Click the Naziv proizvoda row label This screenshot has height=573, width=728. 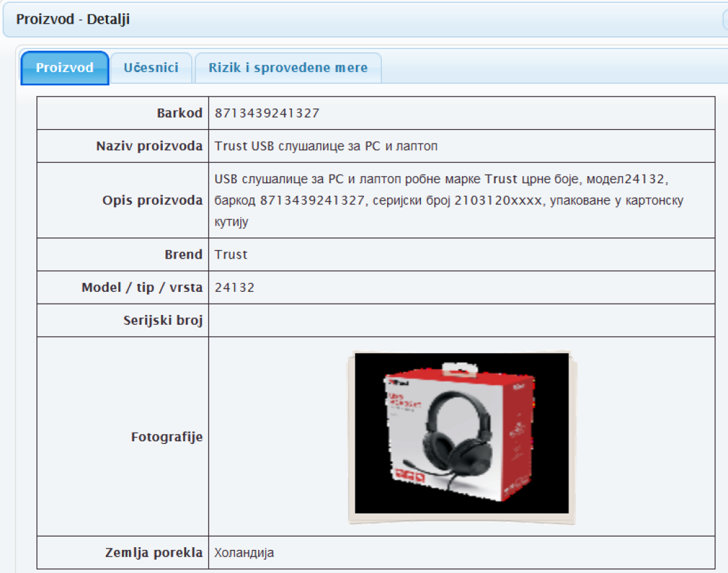coord(150,146)
